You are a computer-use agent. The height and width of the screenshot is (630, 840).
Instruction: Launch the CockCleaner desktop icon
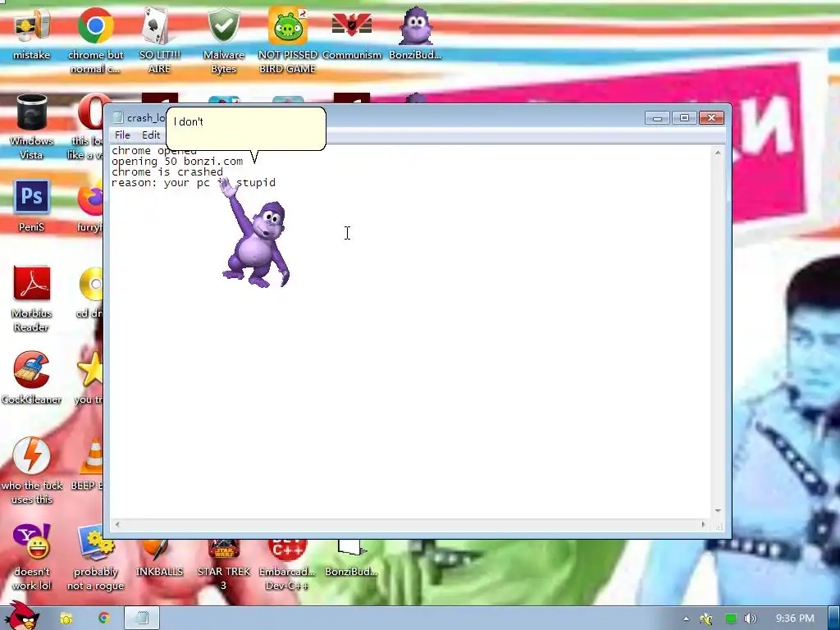click(x=31, y=377)
